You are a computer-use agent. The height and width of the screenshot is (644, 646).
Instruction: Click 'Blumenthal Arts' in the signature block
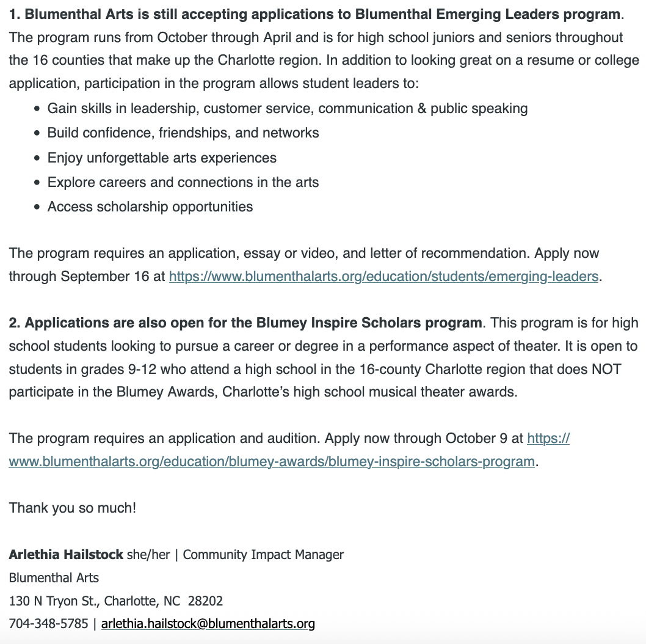click(x=54, y=577)
